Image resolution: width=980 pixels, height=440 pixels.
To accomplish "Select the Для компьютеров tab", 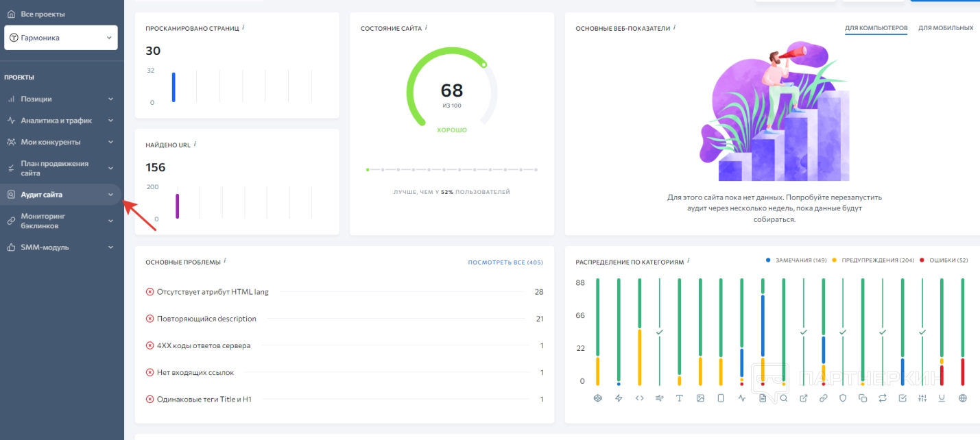I will [x=876, y=28].
